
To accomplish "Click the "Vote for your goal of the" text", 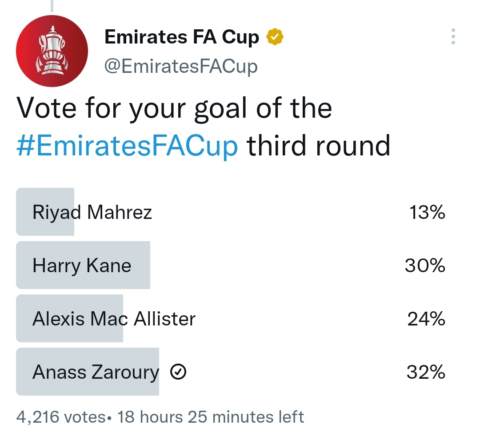I will click(x=174, y=109).
